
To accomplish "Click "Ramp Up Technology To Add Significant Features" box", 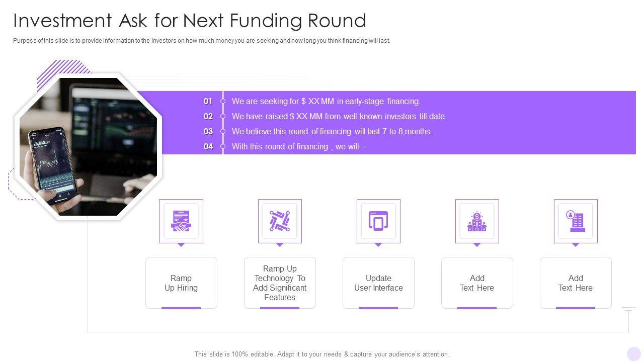I will pyautogui.click(x=280, y=283).
